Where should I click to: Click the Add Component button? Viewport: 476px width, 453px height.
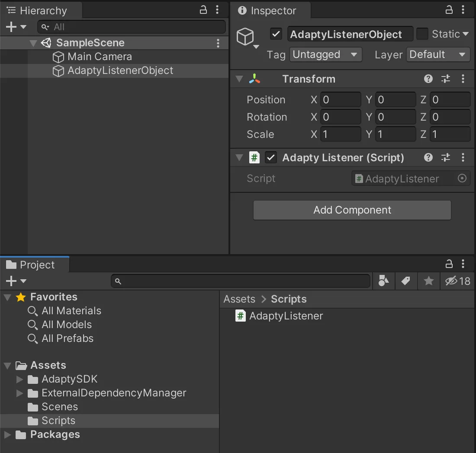pos(352,210)
